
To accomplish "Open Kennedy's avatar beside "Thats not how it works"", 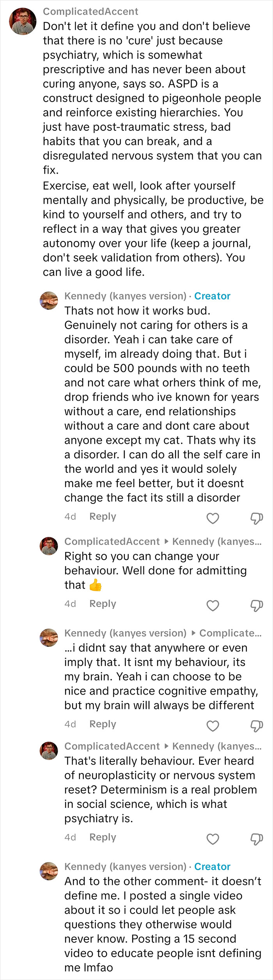I will click(49, 301).
